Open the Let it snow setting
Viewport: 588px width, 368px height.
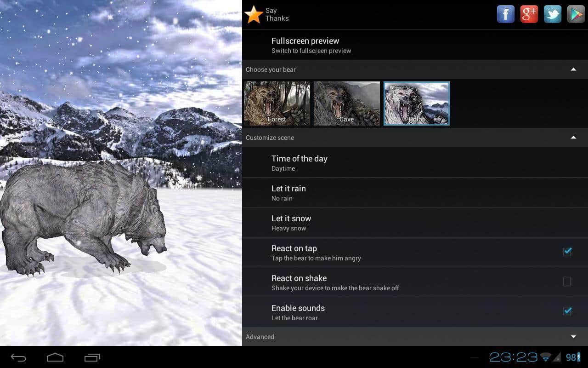[x=291, y=223]
